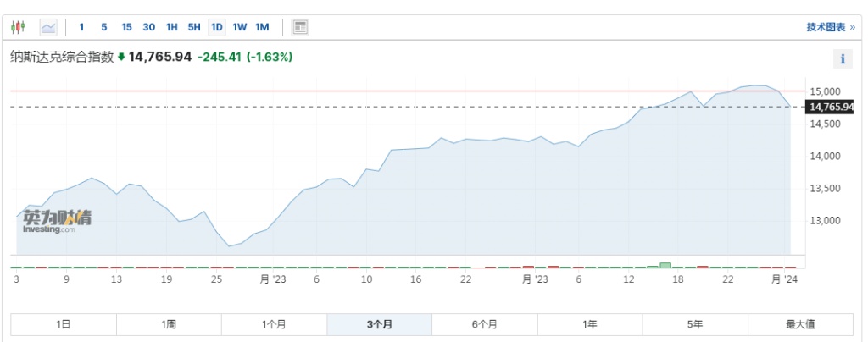Viewport: 868px width, 342px height.
Task: Select the 6个月 range tab
Action: pyautogui.click(x=484, y=324)
